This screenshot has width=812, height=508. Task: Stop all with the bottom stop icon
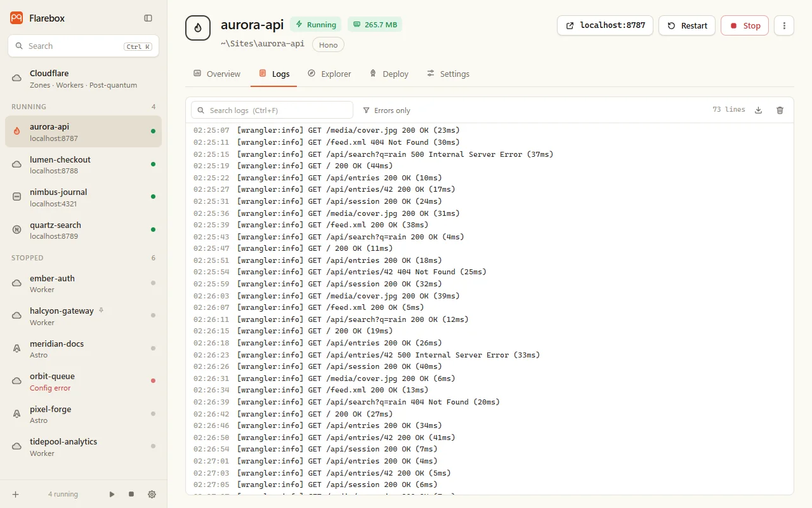(x=131, y=494)
